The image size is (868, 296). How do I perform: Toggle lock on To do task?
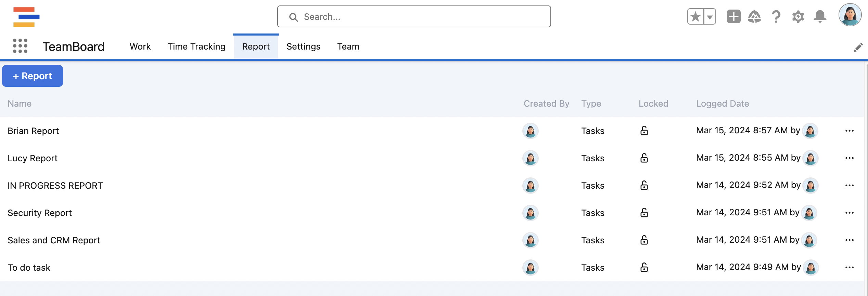click(644, 268)
